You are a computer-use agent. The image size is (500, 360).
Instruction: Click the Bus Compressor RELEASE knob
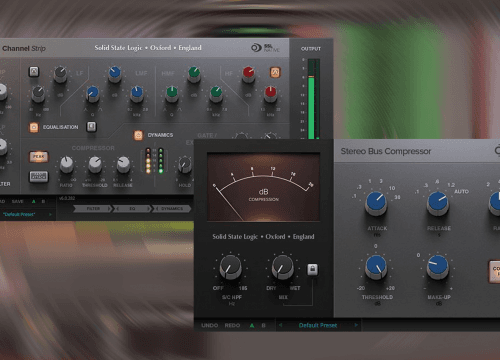(x=438, y=203)
